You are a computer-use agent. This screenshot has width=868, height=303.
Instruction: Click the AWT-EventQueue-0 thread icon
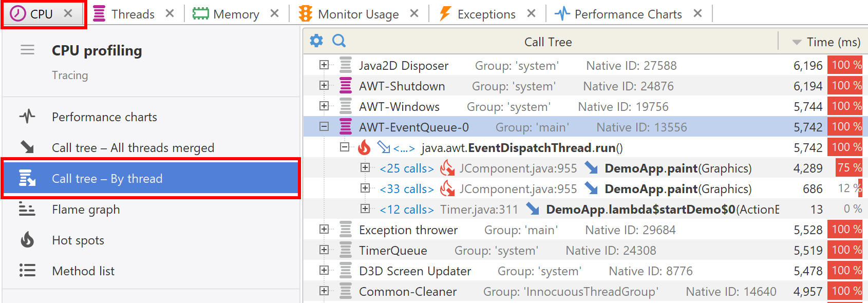pos(346,127)
